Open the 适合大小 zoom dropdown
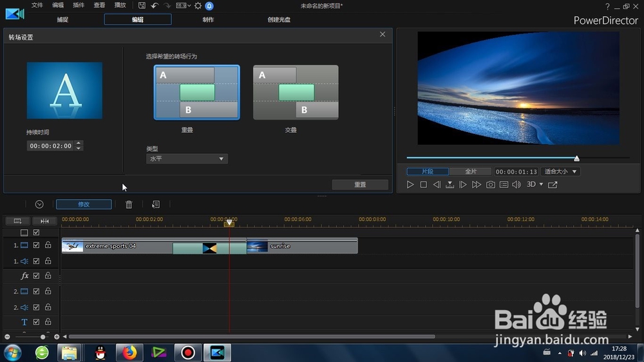Viewport: 644px width, 362px height. pos(561,171)
